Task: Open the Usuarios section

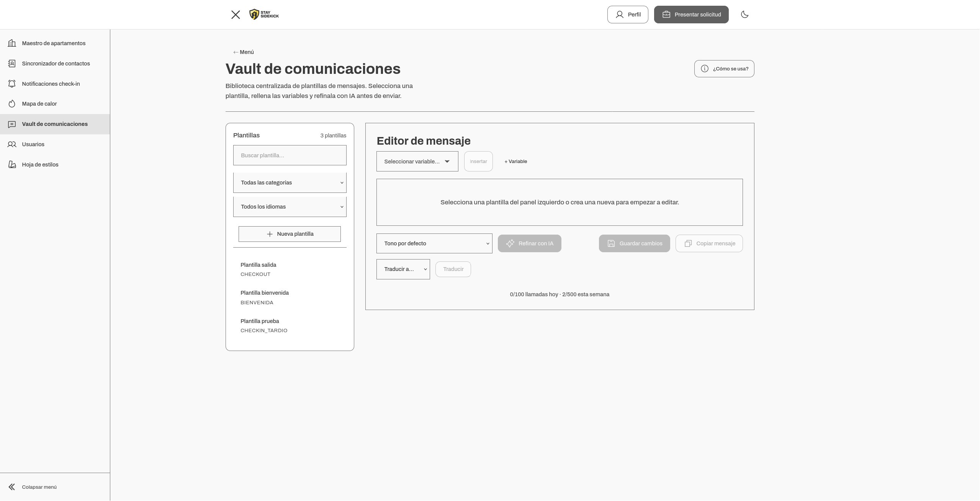Action: coord(55,144)
